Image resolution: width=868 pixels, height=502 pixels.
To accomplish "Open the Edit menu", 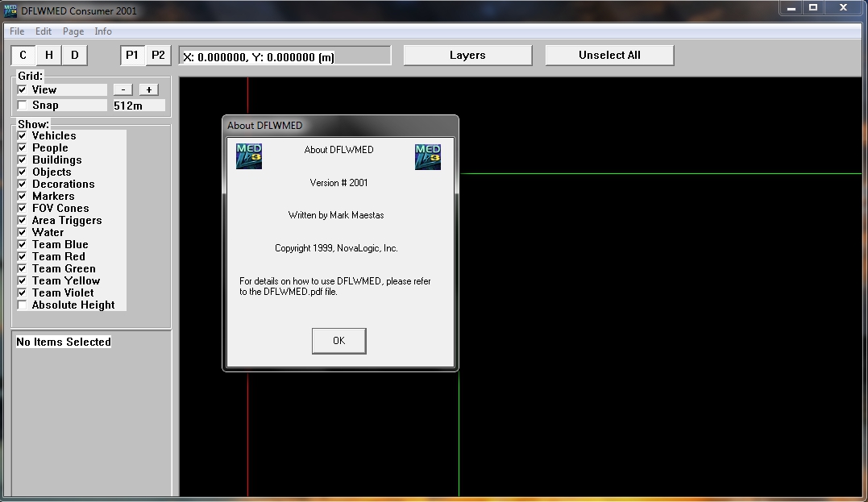I will coord(44,31).
